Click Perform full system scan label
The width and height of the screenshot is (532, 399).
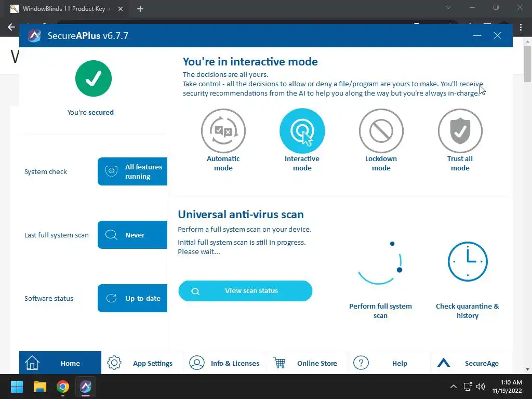380,311
